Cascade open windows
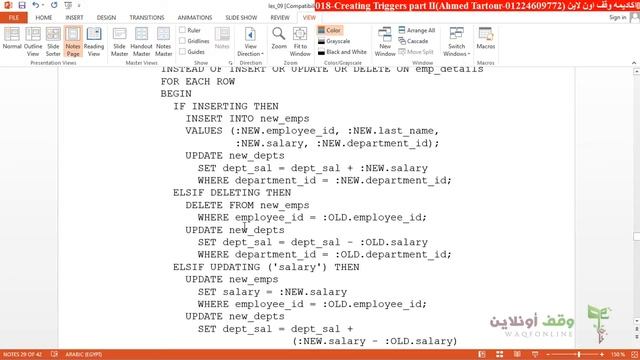This screenshot has height=360, width=640. pos(413,41)
